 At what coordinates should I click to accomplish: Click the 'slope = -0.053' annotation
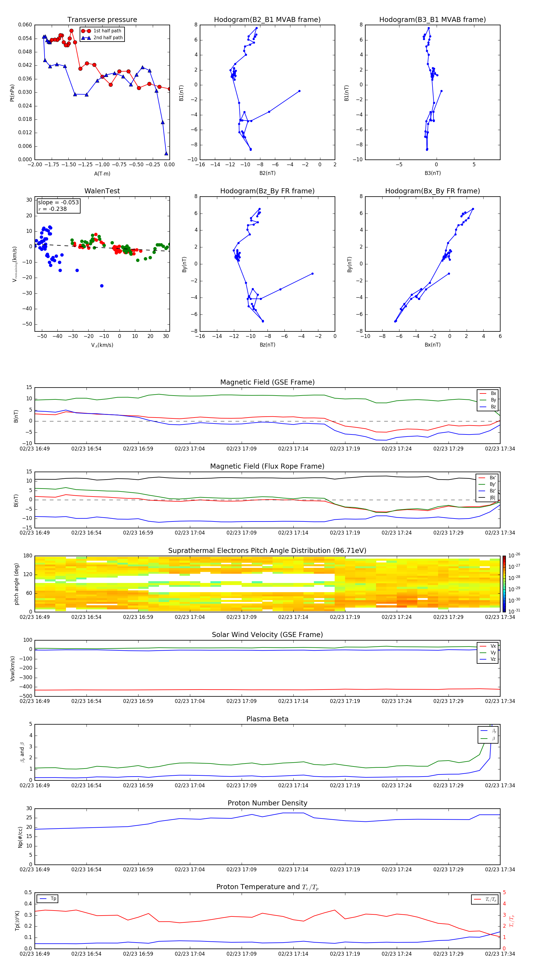click(58, 203)
